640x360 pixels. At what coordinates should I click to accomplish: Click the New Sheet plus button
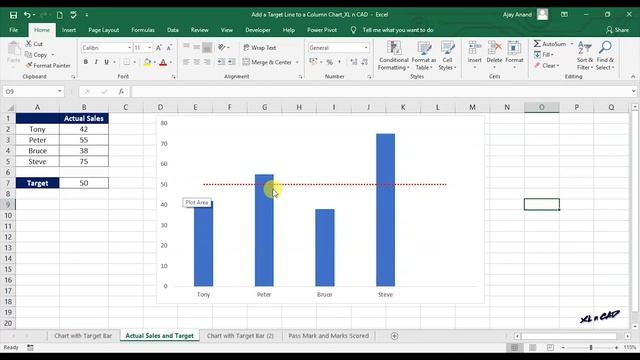coord(394,336)
